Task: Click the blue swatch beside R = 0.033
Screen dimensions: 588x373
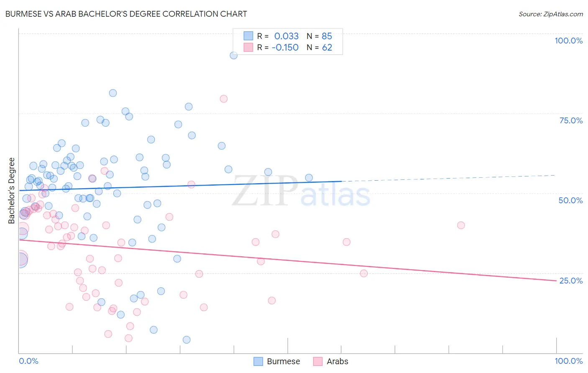Action: tap(248, 36)
